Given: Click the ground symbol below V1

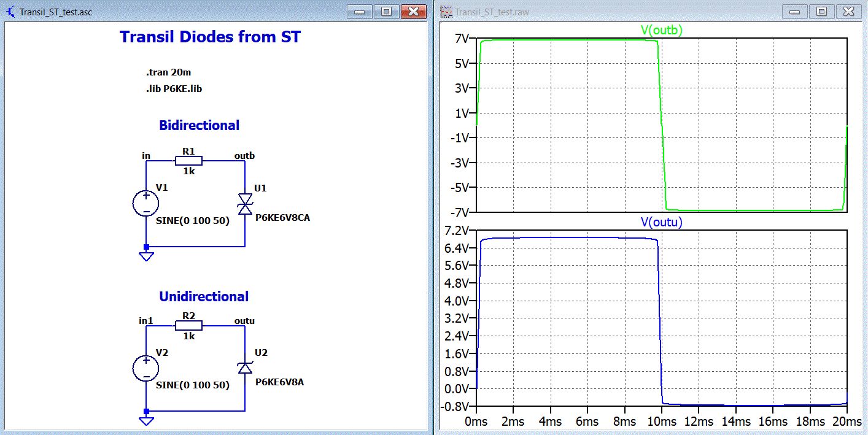Looking at the screenshot, I should (x=146, y=256).
